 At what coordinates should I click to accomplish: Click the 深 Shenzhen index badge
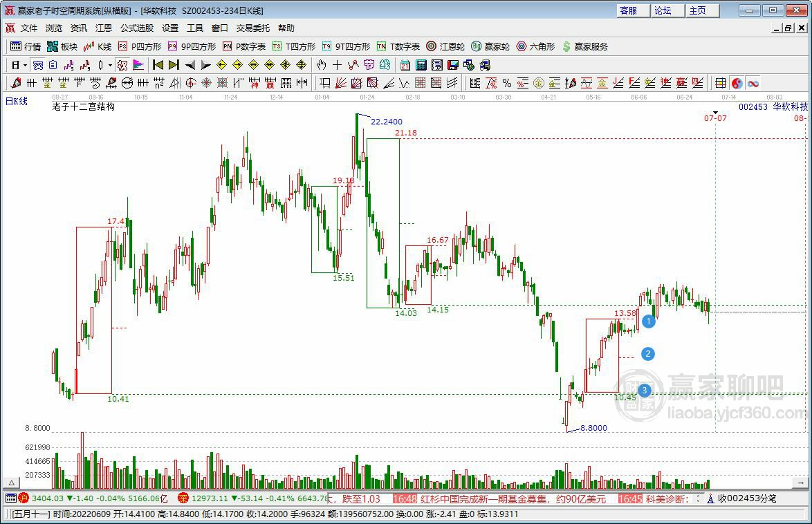(x=183, y=498)
